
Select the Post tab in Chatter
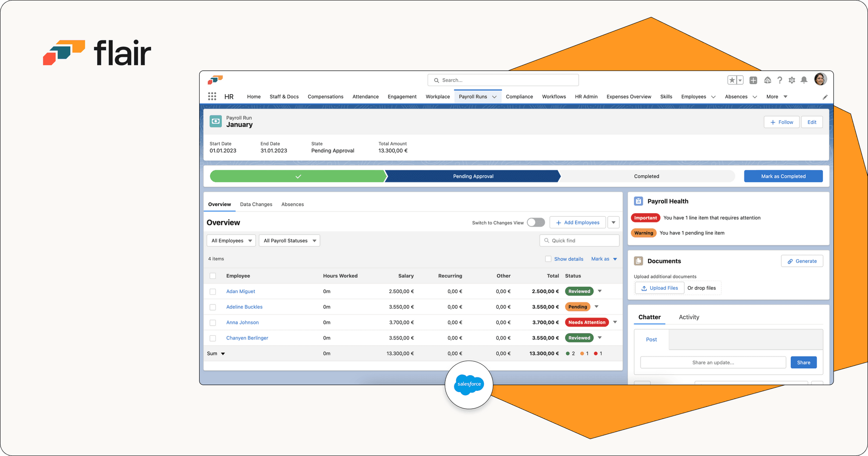point(651,340)
